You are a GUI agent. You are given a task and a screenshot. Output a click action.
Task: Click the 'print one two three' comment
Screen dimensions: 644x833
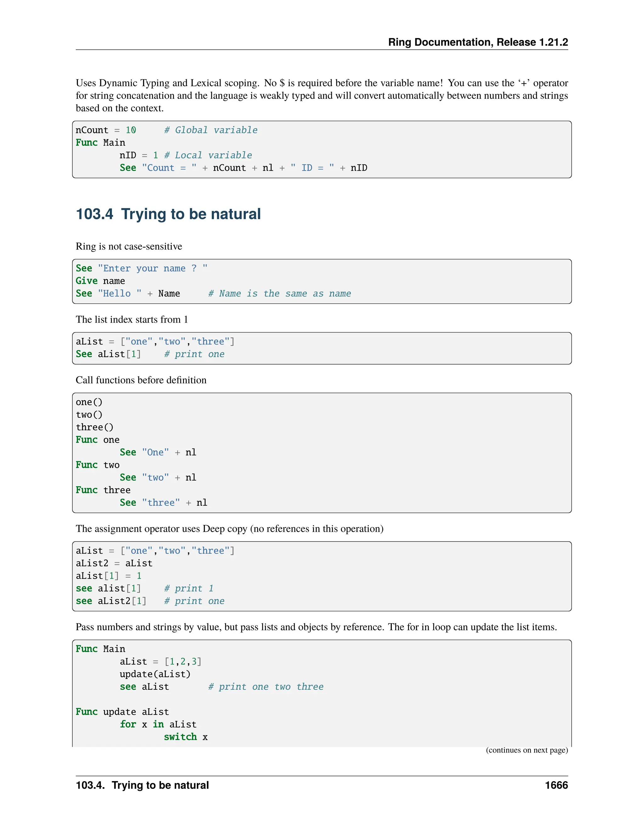265,687
